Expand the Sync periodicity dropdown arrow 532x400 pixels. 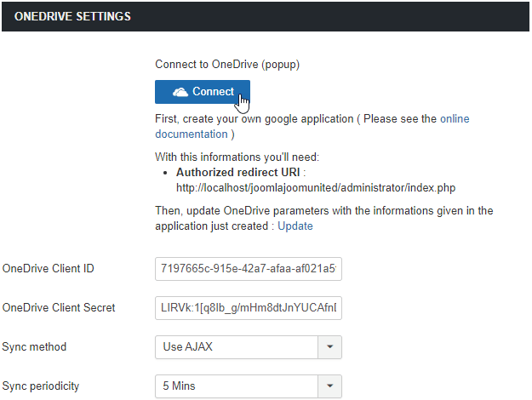(329, 386)
